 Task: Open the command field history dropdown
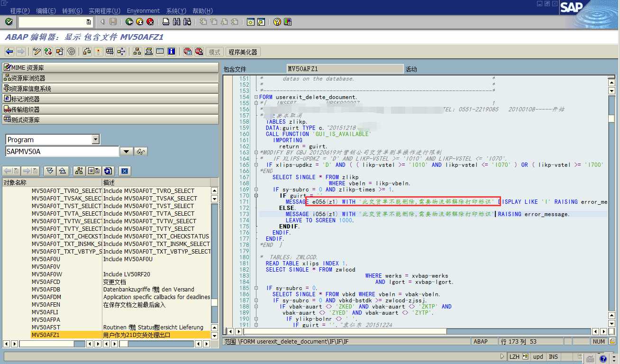pos(89,22)
